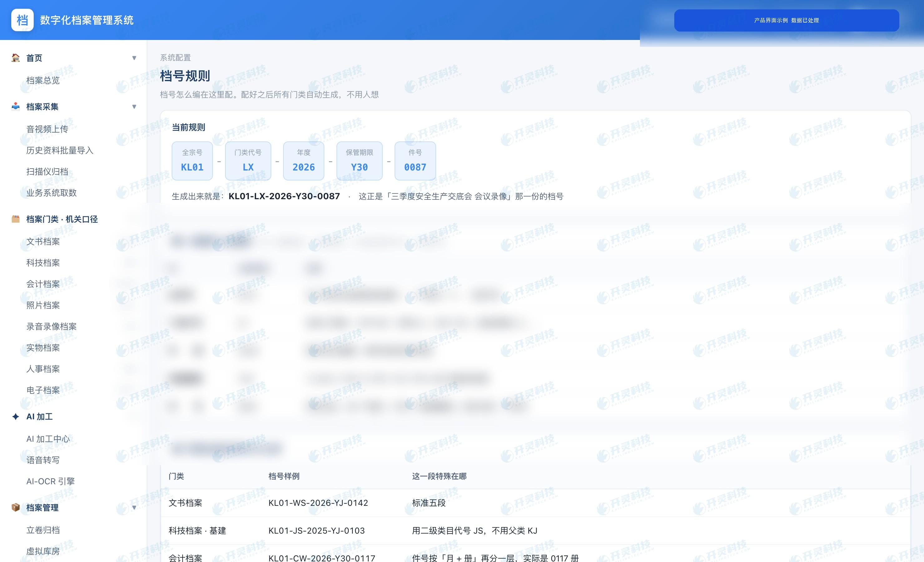Click the 标准五段 description cell
Image resolution: width=924 pixels, height=562 pixels.
click(x=429, y=503)
